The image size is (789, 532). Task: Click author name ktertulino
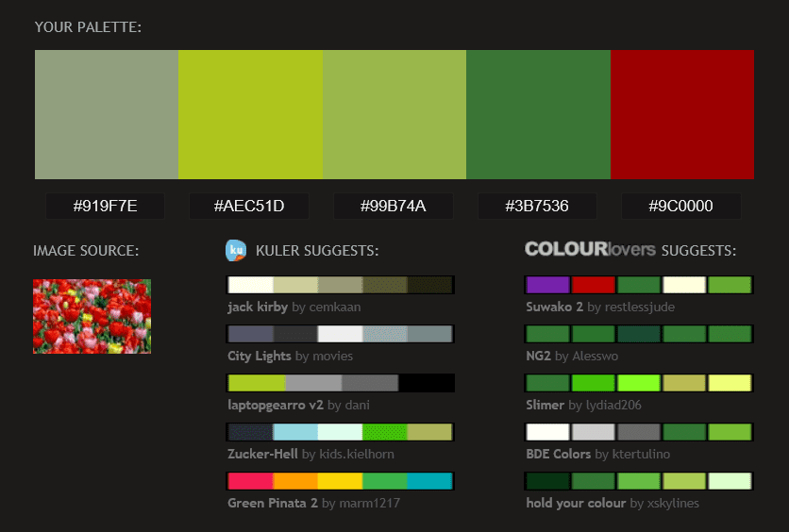[641, 454]
